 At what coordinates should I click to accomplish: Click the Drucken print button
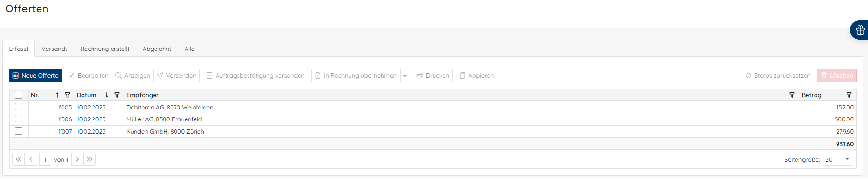pos(433,76)
